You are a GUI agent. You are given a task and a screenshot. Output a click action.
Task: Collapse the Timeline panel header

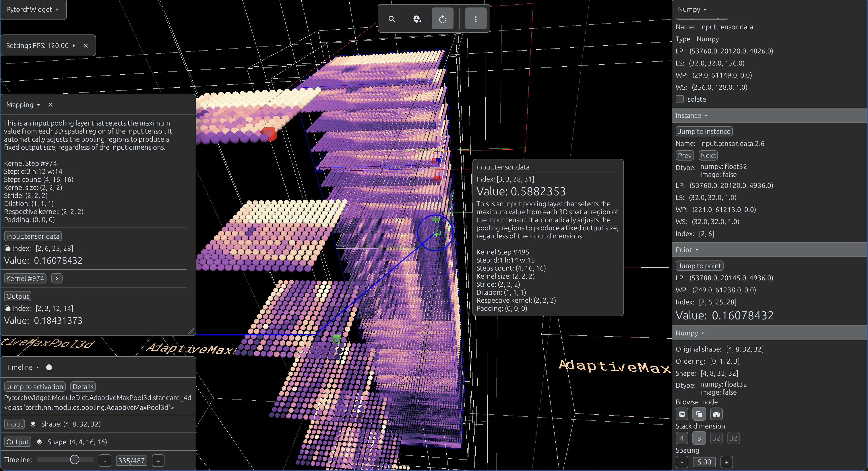pyautogui.click(x=23, y=367)
